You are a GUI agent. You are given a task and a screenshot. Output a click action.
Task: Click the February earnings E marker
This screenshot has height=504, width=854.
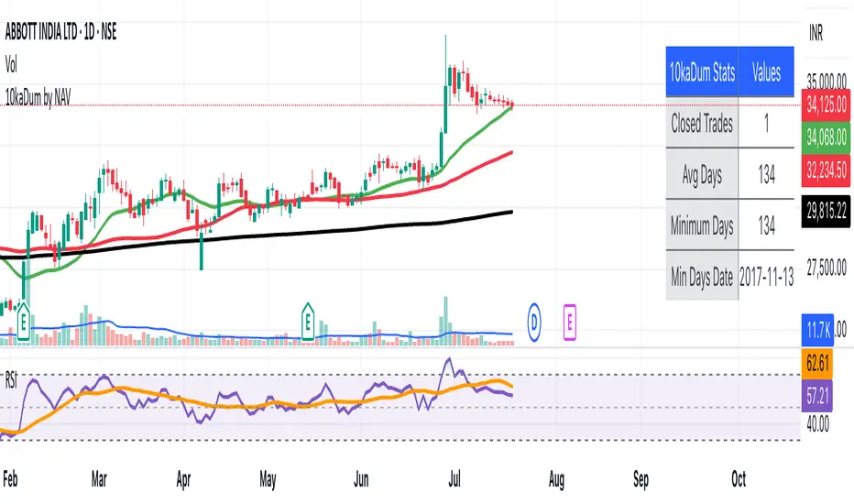pyautogui.click(x=24, y=322)
